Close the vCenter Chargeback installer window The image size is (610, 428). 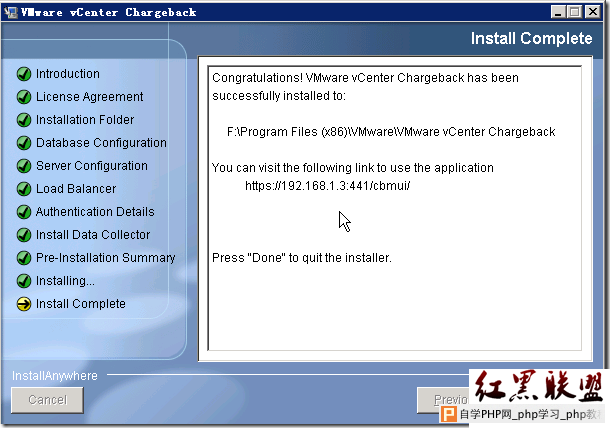593,12
